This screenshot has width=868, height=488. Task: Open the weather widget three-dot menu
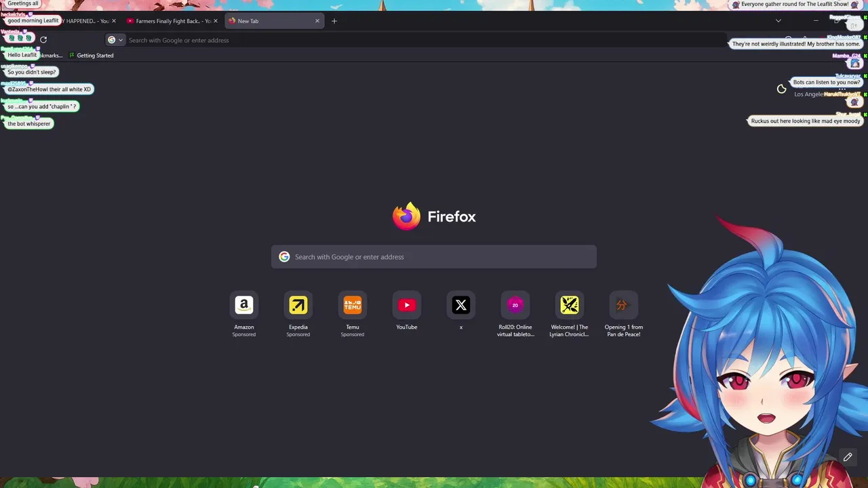[x=842, y=89]
